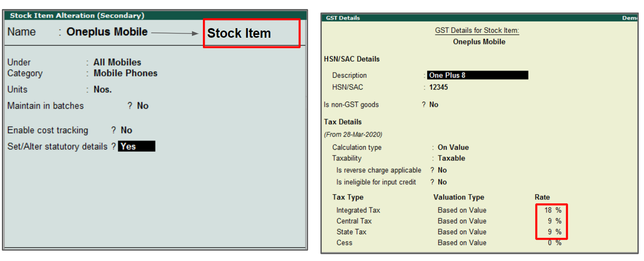
Task: Toggle Set/Alter statutory details Yes field
Action: click(137, 146)
